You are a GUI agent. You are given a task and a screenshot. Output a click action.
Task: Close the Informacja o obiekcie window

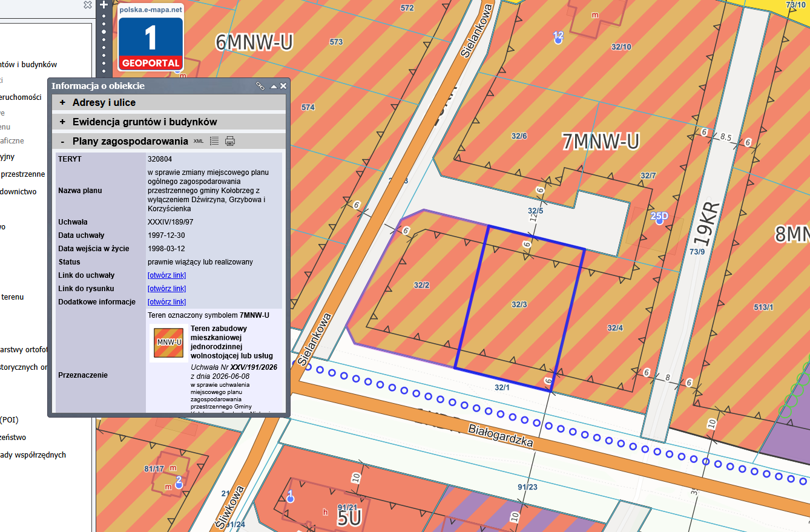[x=283, y=86]
